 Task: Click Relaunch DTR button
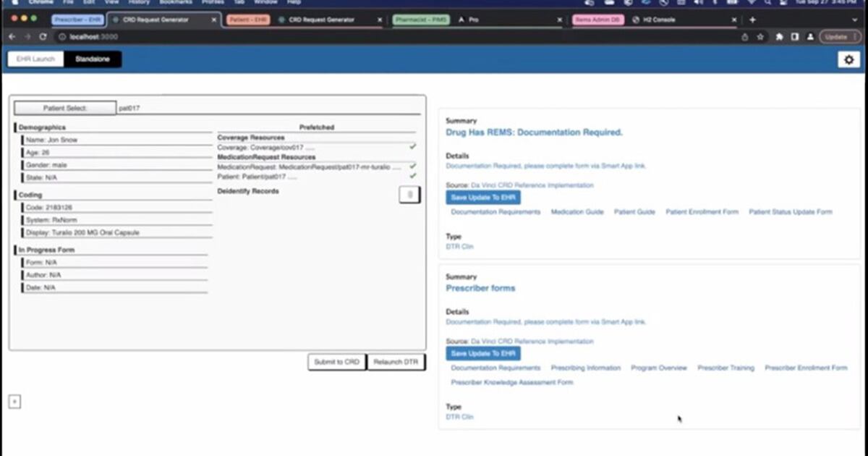[x=396, y=362]
